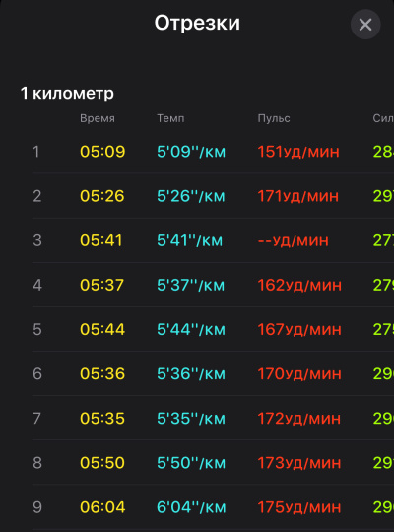This screenshot has width=394, height=532.
Task: Select split 1 heart rate 151уд/мин
Action: 298,152
